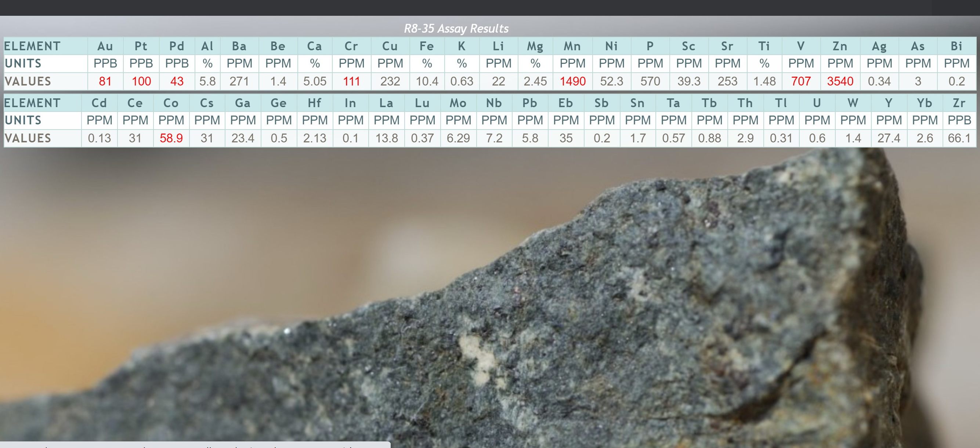The image size is (980, 448).
Task: Select the 66.1 Zr value cell
Action: (x=959, y=138)
